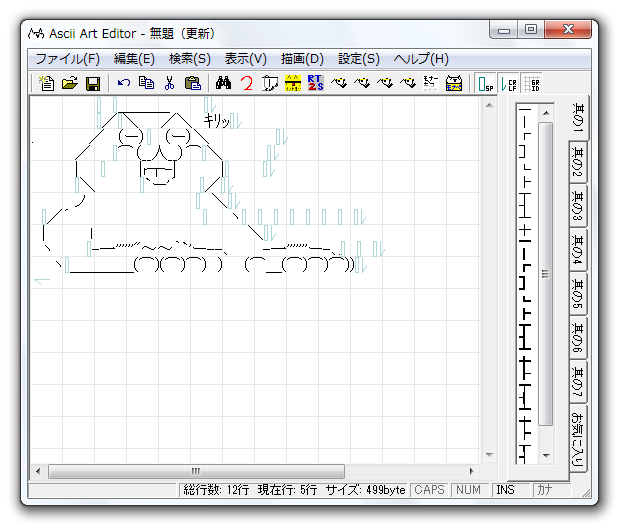Open the ファイル(F) menu
This screenshot has height=529, width=621.
[x=67, y=59]
